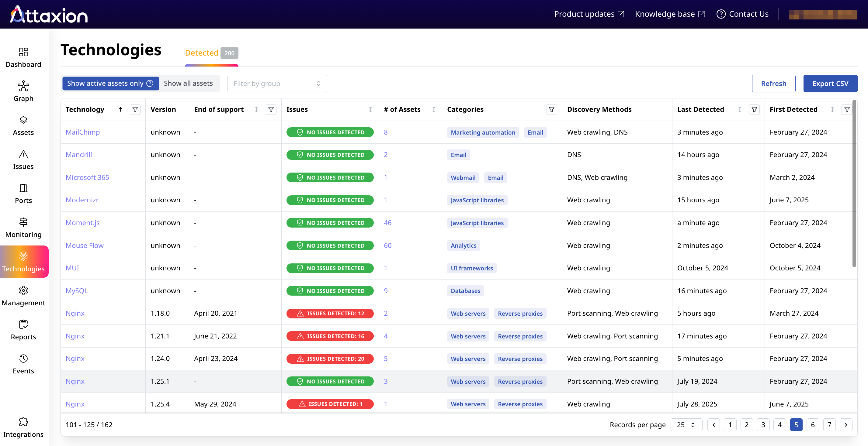Switch to Show all assets

click(x=188, y=83)
